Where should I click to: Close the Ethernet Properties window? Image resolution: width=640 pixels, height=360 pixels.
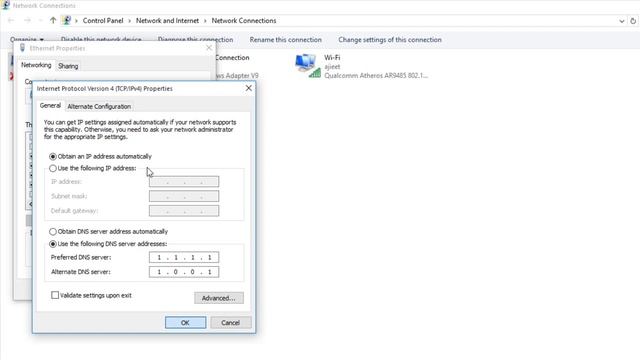coord(209,48)
